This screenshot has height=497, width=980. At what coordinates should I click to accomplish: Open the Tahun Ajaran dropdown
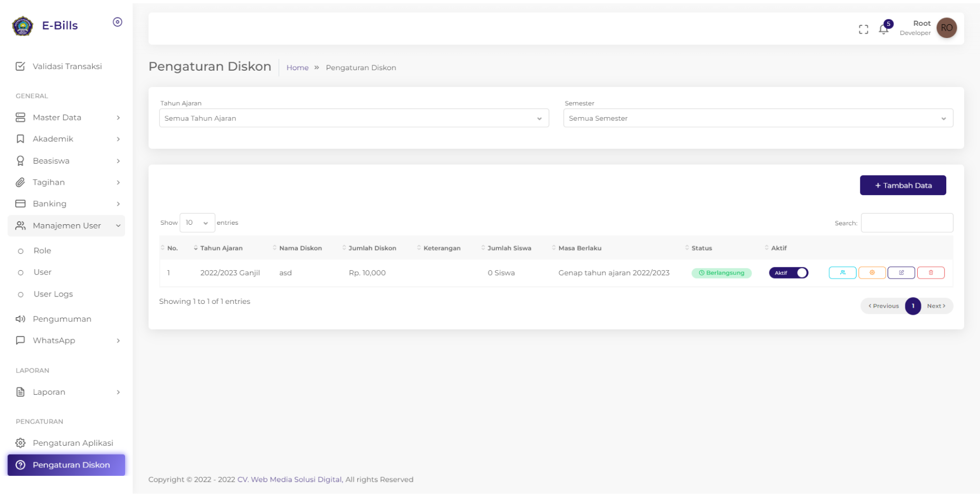tap(354, 118)
